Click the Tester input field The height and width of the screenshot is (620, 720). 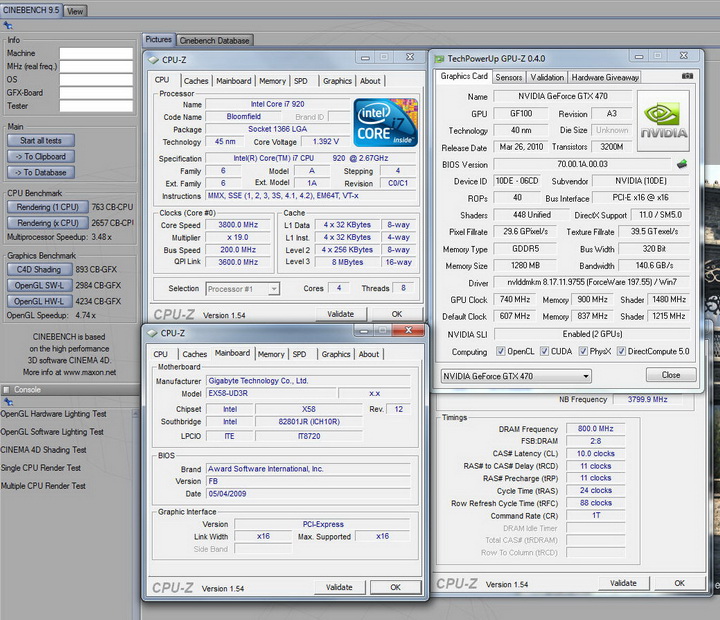coord(96,106)
